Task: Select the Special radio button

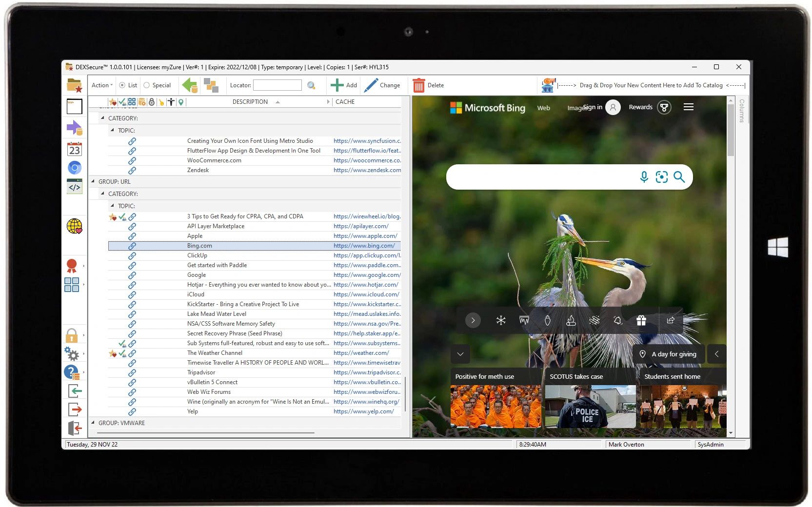Action: [x=146, y=85]
